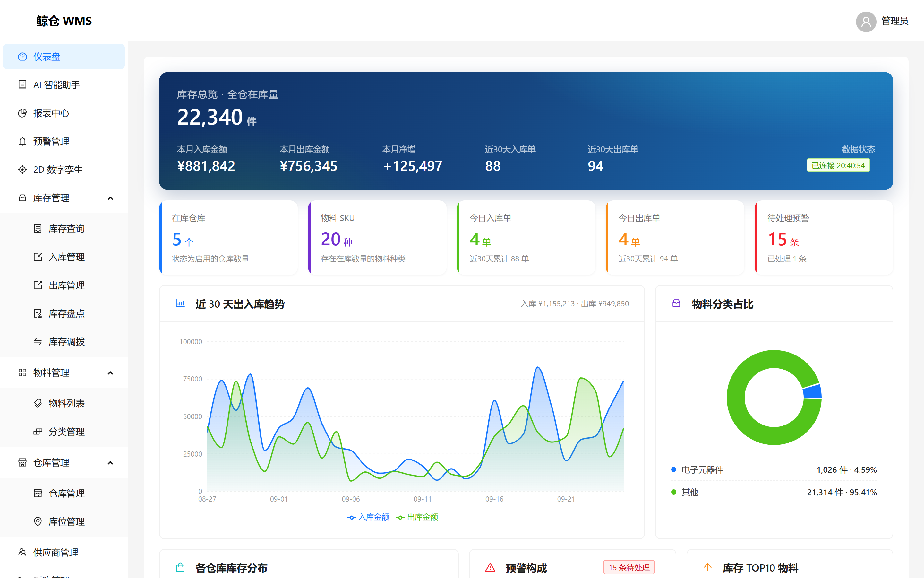This screenshot has height=578, width=924.
Task: Click the 15 条待处理 badge
Action: click(629, 568)
